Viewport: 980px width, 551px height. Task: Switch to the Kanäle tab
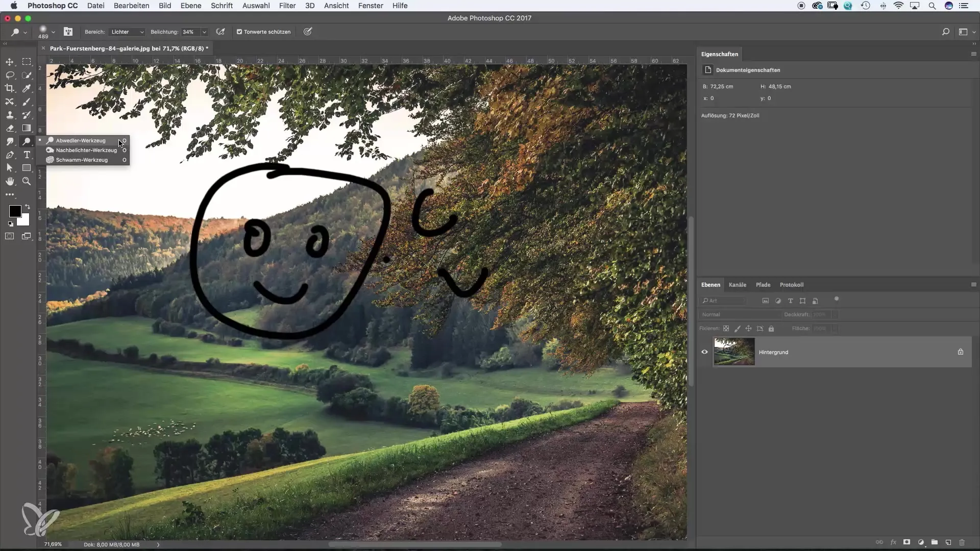point(738,285)
